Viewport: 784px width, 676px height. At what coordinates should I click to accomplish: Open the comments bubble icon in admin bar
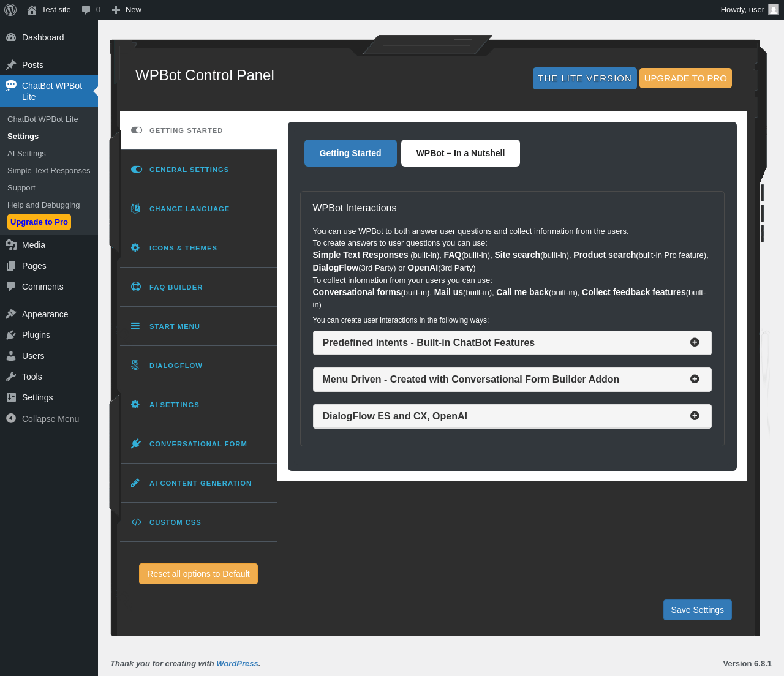click(x=86, y=10)
